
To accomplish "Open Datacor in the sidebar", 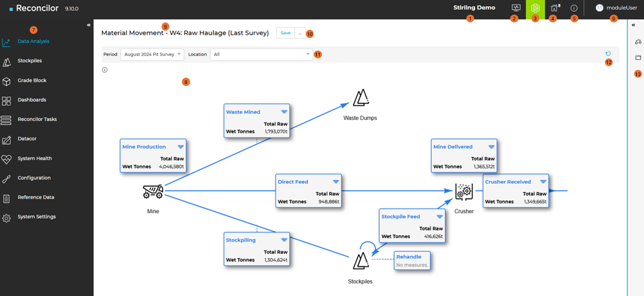I will tap(27, 139).
